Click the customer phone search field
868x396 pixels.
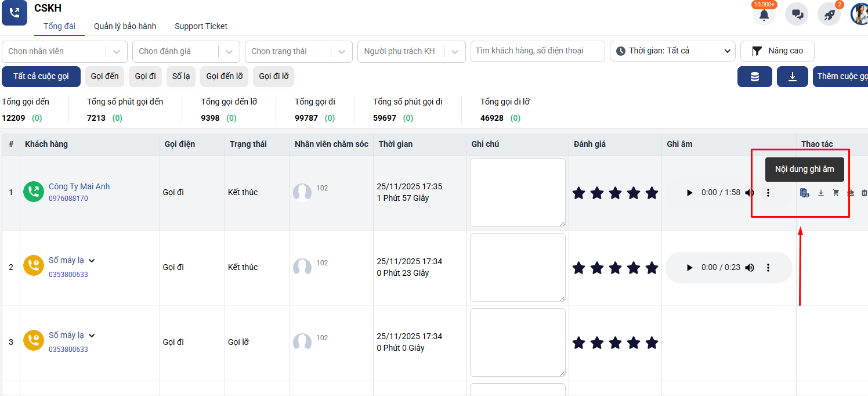(x=537, y=51)
